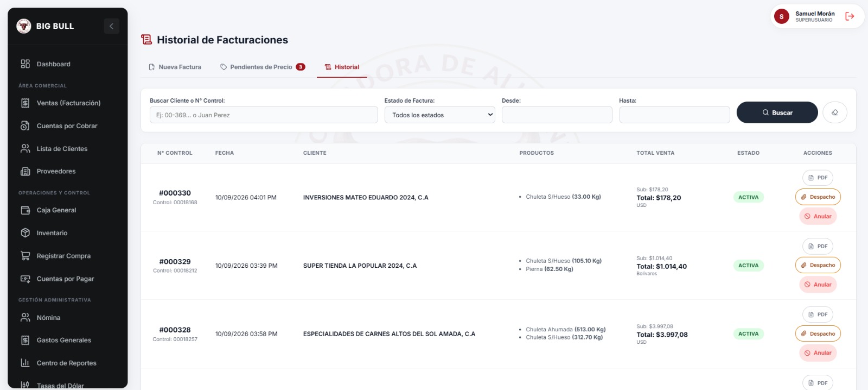Image resolution: width=868 pixels, height=390 pixels.
Task: Open Despacho for invoice #000330
Action: pyautogui.click(x=818, y=197)
